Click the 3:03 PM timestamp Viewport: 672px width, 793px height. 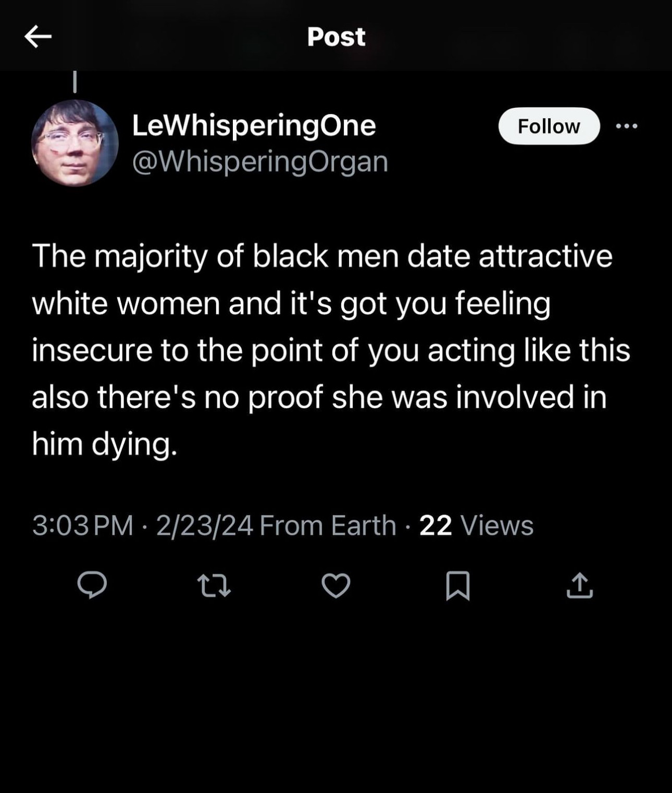click(83, 525)
